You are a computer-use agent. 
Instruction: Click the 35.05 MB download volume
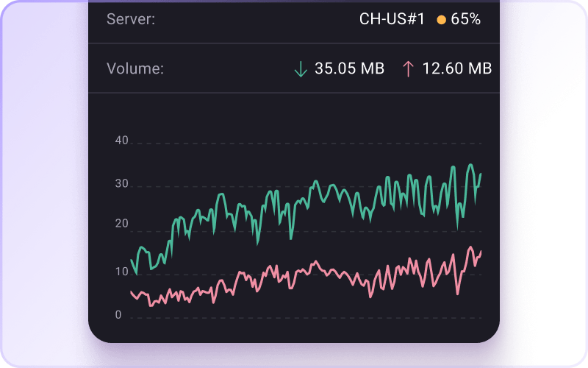[350, 68]
